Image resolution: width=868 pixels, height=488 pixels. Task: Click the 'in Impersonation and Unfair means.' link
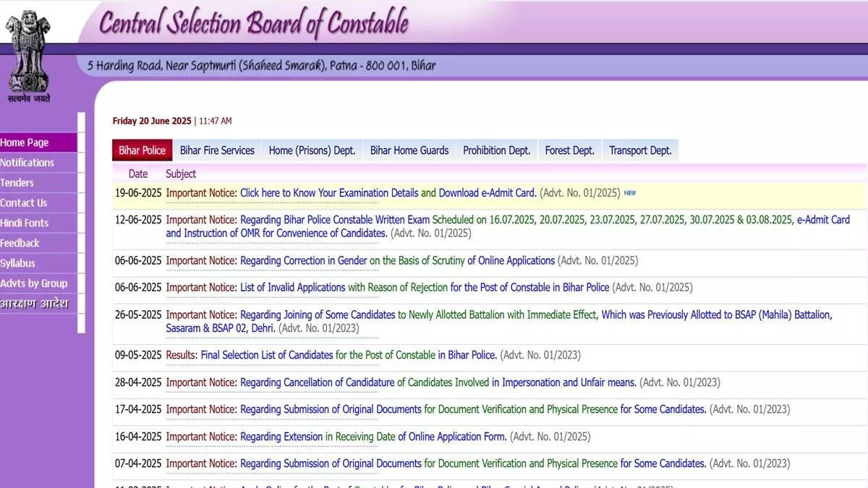coord(564,382)
